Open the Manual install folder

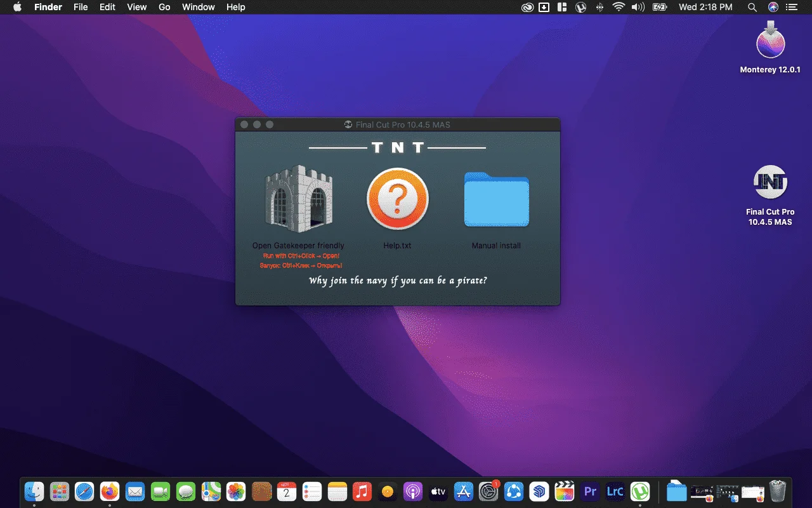point(496,199)
